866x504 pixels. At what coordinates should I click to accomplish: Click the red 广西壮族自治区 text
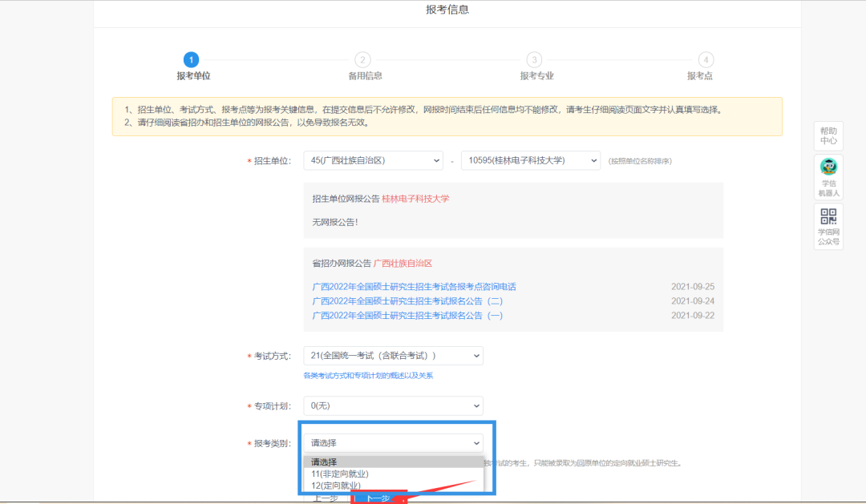click(403, 264)
